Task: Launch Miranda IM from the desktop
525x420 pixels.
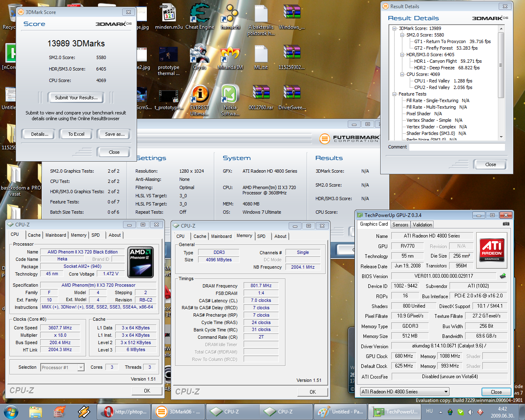Action: click(230, 57)
